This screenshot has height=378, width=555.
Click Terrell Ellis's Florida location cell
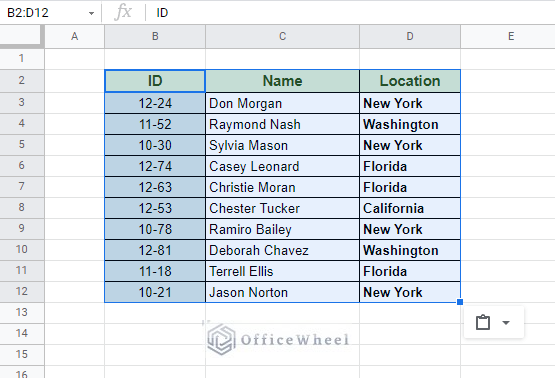[x=410, y=271]
